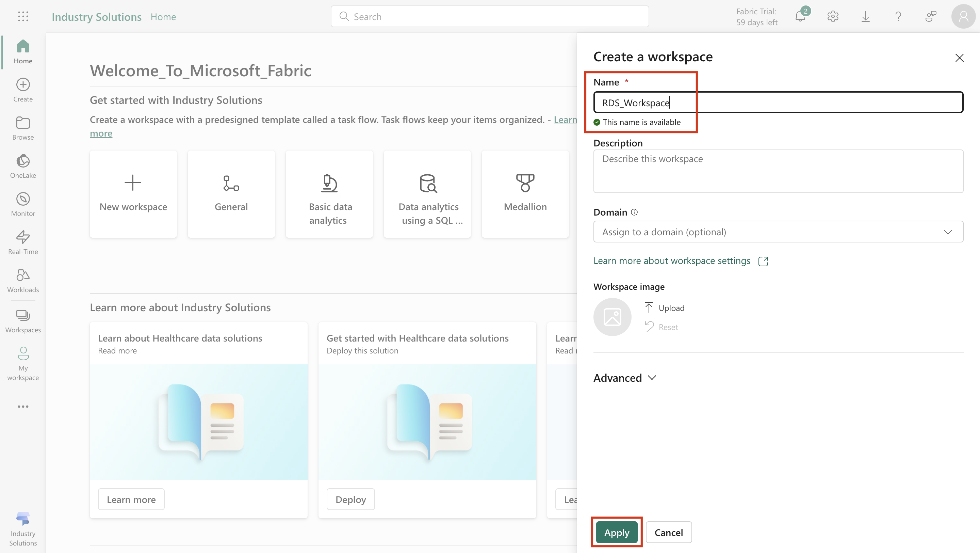Screen dimensions: 980x553
Task: Click the Industry Solutions header title
Action: (97, 17)
